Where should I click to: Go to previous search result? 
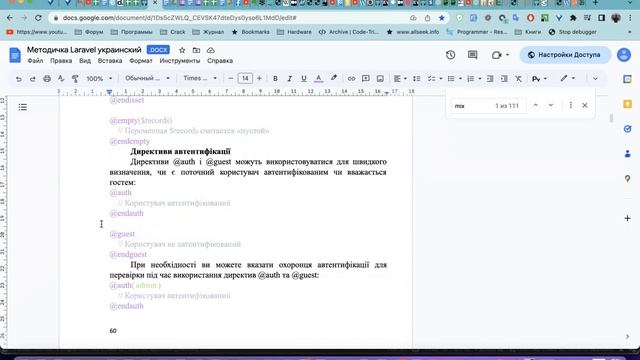(x=536, y=105)
